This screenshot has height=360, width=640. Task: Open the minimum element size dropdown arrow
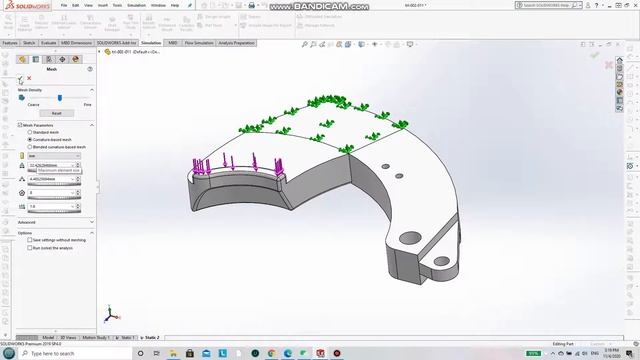[x=73, y=179]
